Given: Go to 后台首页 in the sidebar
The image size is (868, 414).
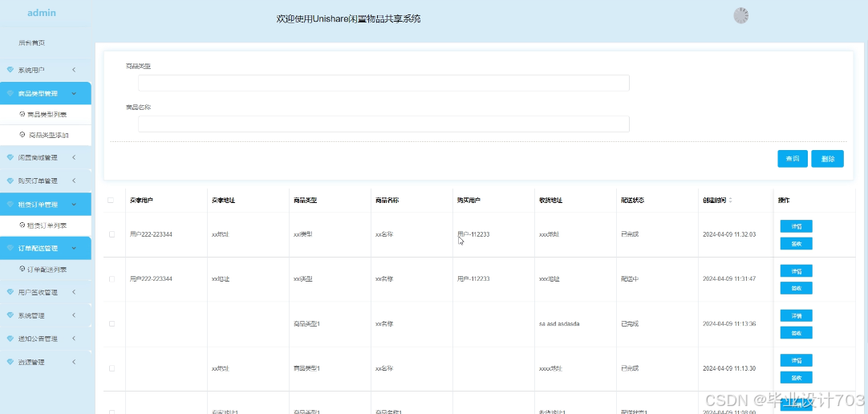Looking at the screenshot, I should (31, 43).
